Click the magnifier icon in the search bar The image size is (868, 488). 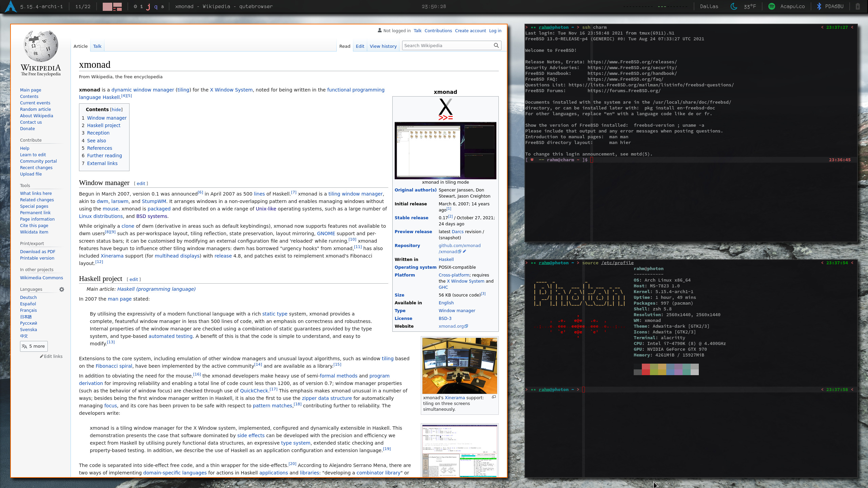(496, 45)
